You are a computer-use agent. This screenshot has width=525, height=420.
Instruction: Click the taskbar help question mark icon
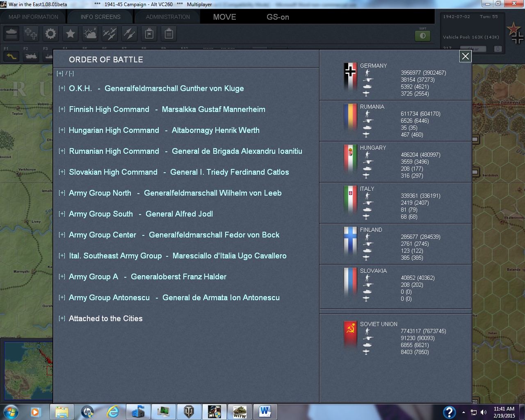(449, 412)
